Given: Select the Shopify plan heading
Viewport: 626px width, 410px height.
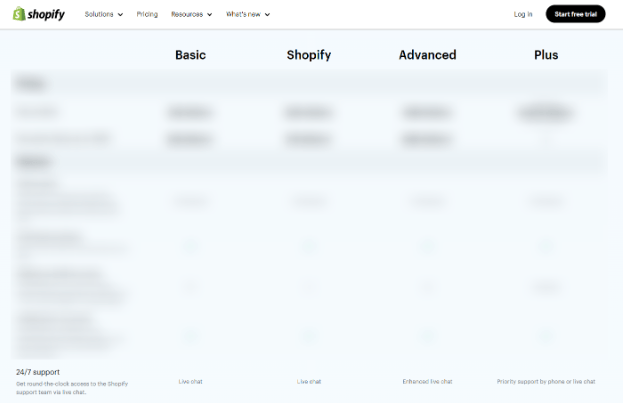Looking at the screenshot, I should coord(309,55).
